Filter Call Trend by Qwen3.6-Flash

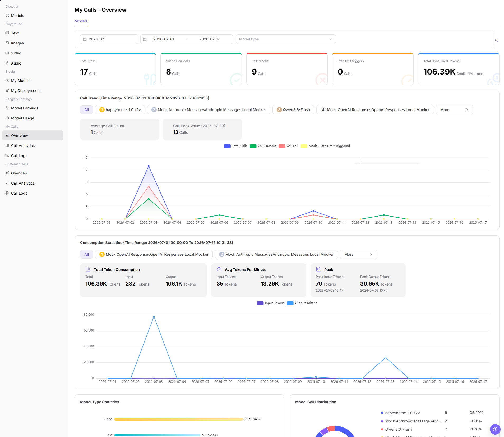click(x=293, y=110)
